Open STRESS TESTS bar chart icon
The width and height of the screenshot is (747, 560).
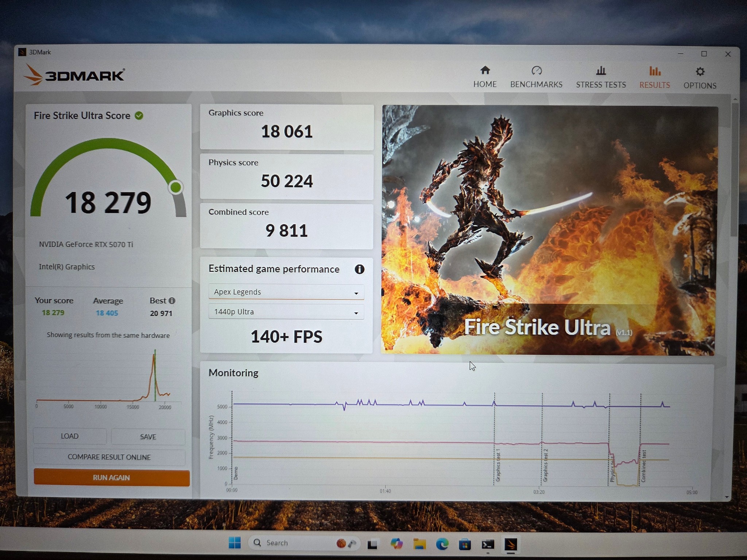pos(601,71)
